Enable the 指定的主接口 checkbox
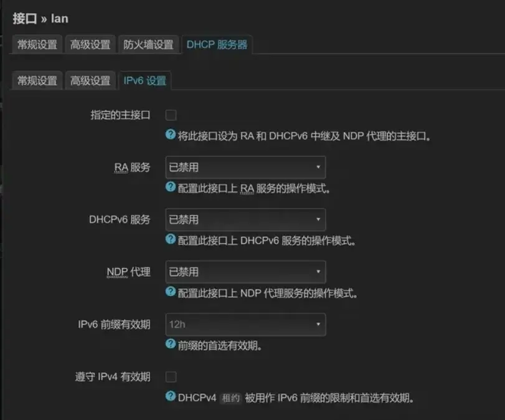Image resolution: width=505 pixels, height=420 pixels. coord(171,115)
